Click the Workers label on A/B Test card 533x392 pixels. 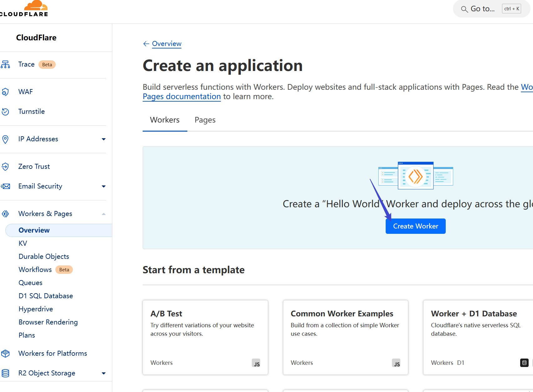(x=161, y=363)
